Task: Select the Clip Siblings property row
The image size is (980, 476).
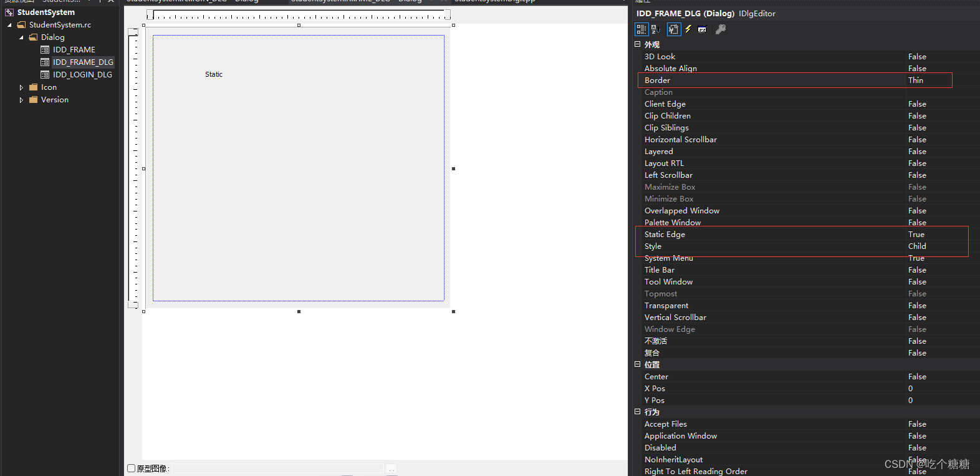Action: pos(811,128)
